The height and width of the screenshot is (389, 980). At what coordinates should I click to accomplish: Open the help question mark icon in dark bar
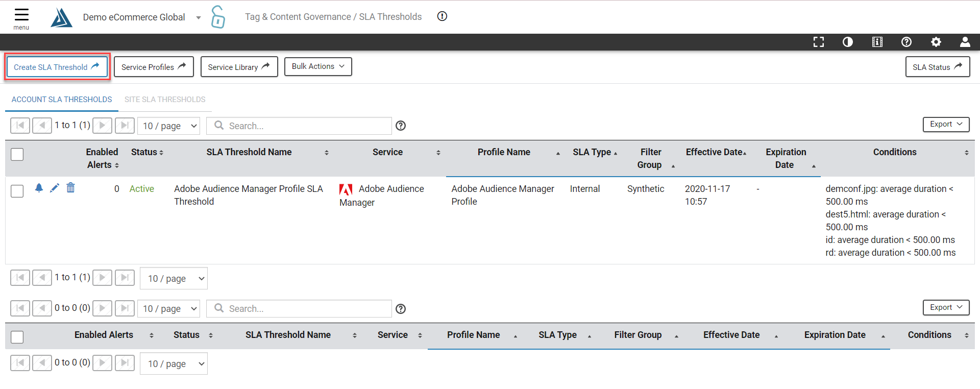tap(906, 42)
